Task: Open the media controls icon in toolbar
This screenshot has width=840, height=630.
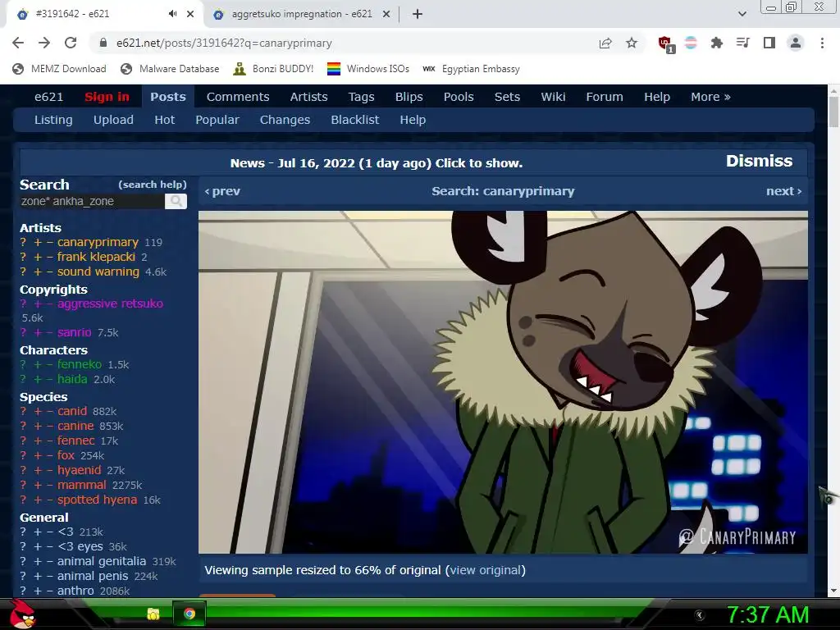Action: tap(742, 43)
